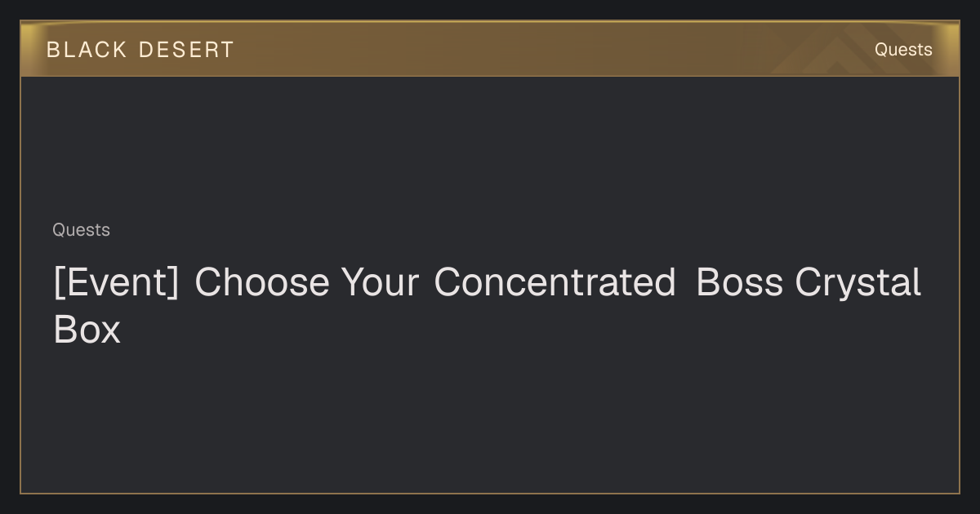Image resolution: width=980 pixels, height=514 pixels.
Task: Select the word Box on second title line
Action: 87,330
